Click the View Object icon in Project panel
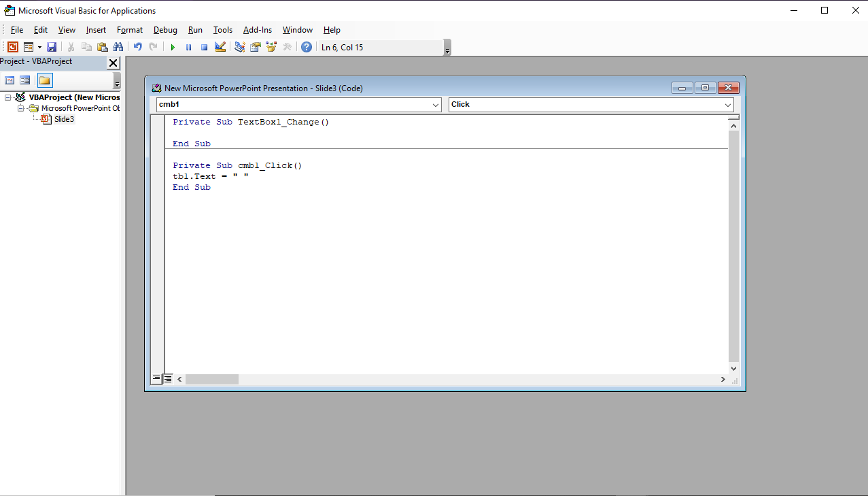This screenshot has height=496, width=868. [x=24, y=80]
